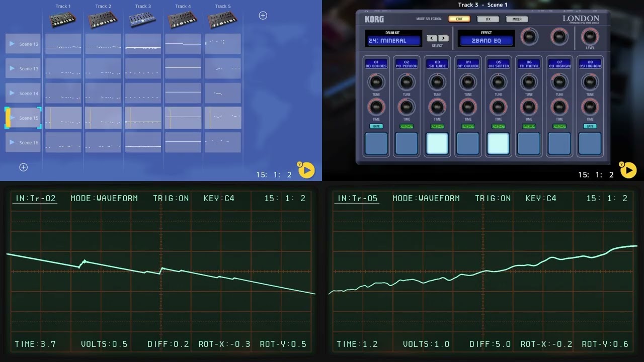Tap the lit pad under 05 CH SOFTEN

pos(499,143)
